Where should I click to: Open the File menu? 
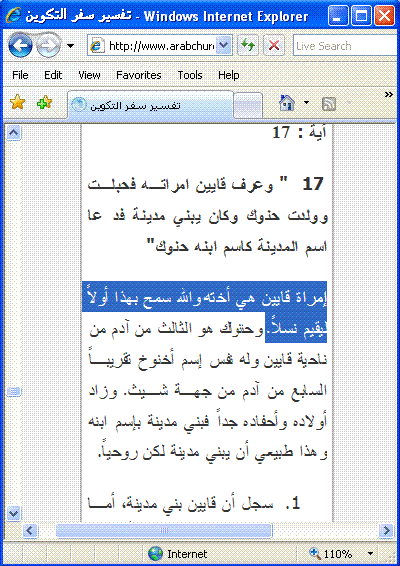20,75
